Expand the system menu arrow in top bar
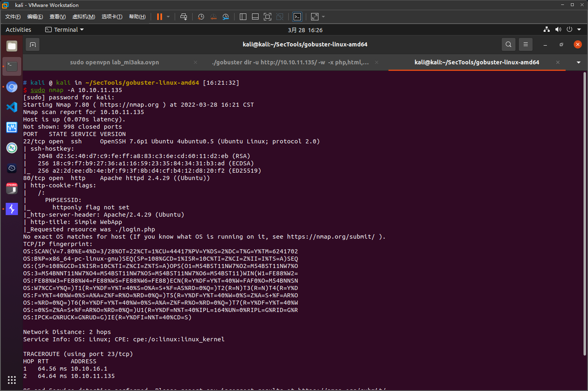588x391 pixels. pyautogui.click(x=579, y=29)
